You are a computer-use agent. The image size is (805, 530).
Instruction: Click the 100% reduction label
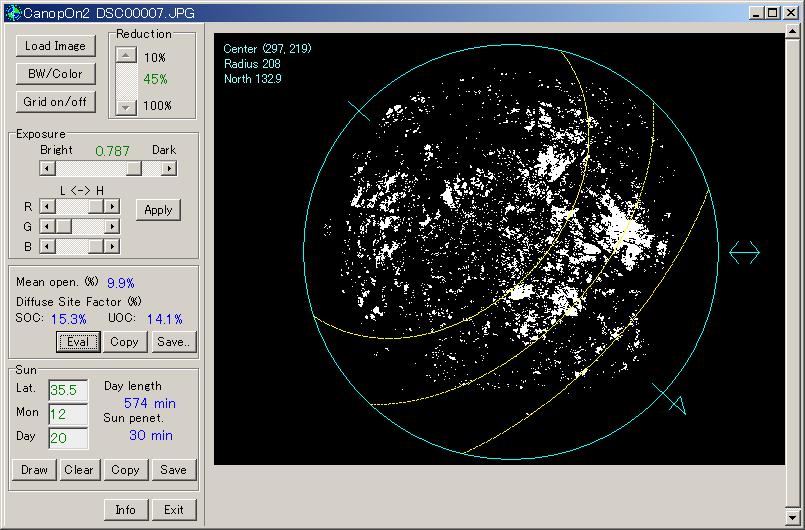(157, 106)
